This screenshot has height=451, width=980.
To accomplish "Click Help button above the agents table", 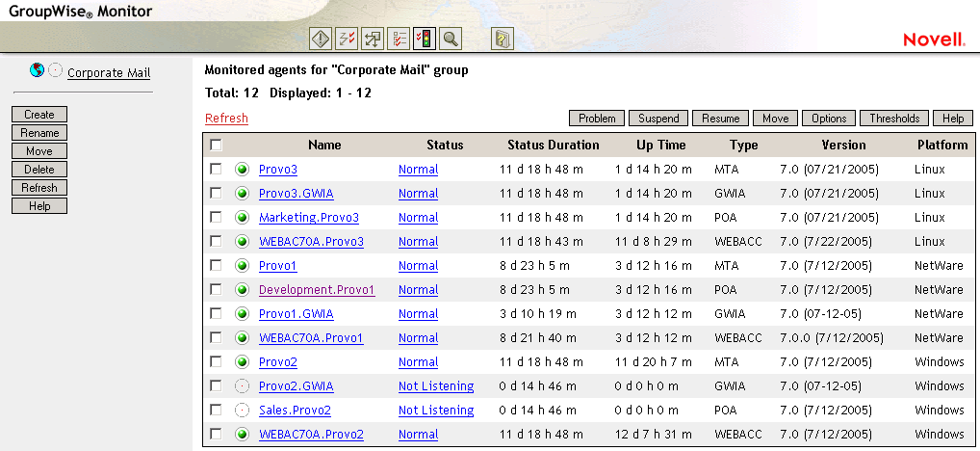I will (x=953, y=119).
